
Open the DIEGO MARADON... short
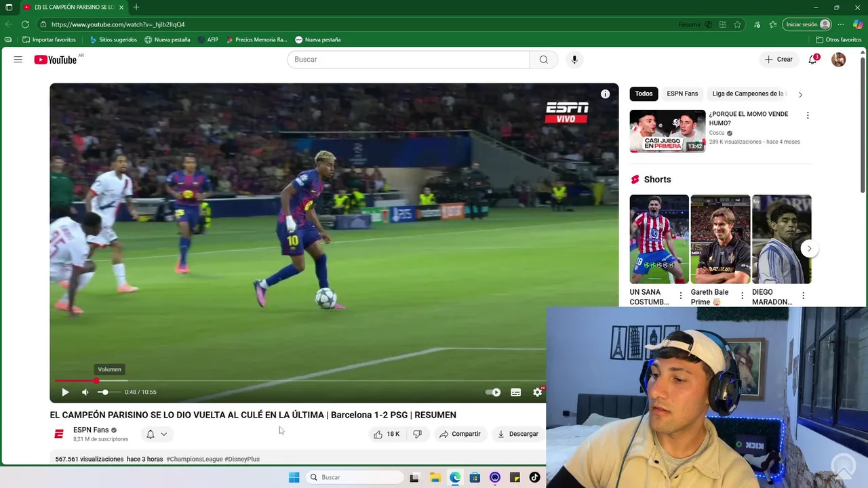tap(781, 239)
